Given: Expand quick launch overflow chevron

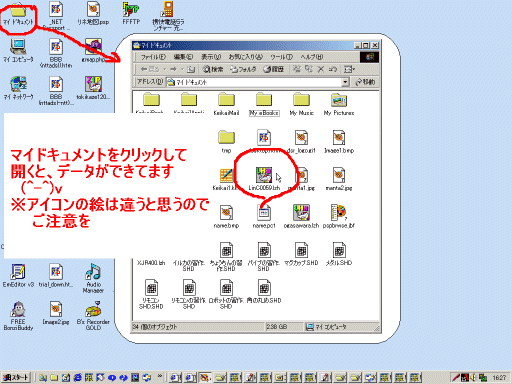Looking at the screenshot, I should tap(160, 377).
